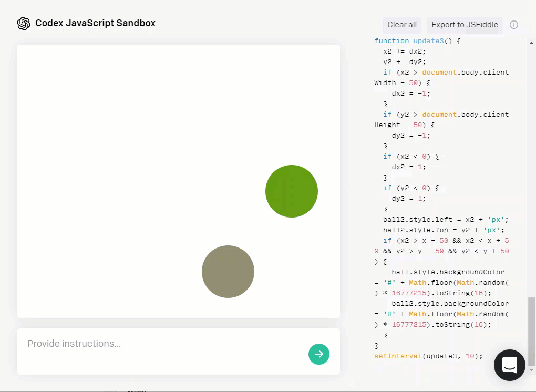Click the Clear all button
The height and width of the screenshot is (392, 536).
[x=401, y=25]
